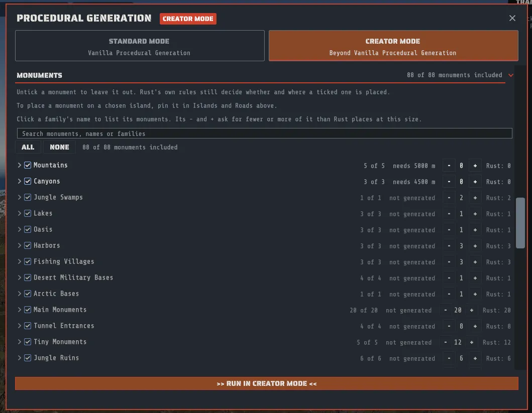This screenshot has width=532, height=413.
Task: Increase Desert Military Bases count
Action: 475,278
